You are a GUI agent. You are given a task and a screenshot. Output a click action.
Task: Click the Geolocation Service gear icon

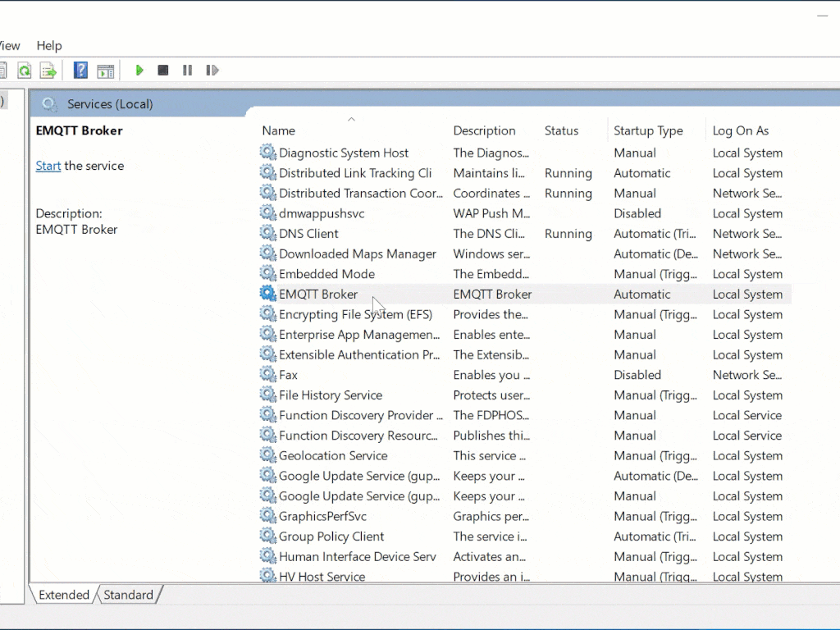[268, 454]
